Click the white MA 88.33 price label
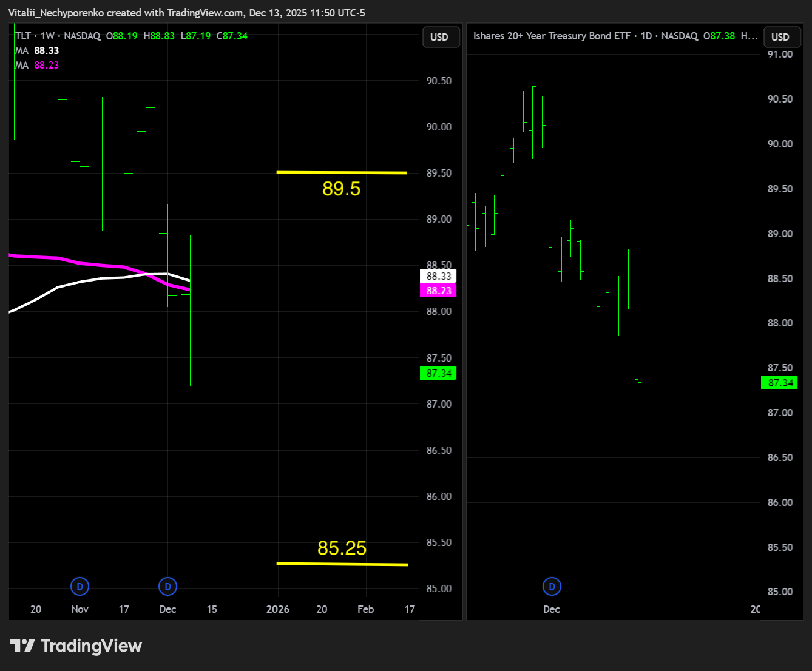 tap(438, 276)
